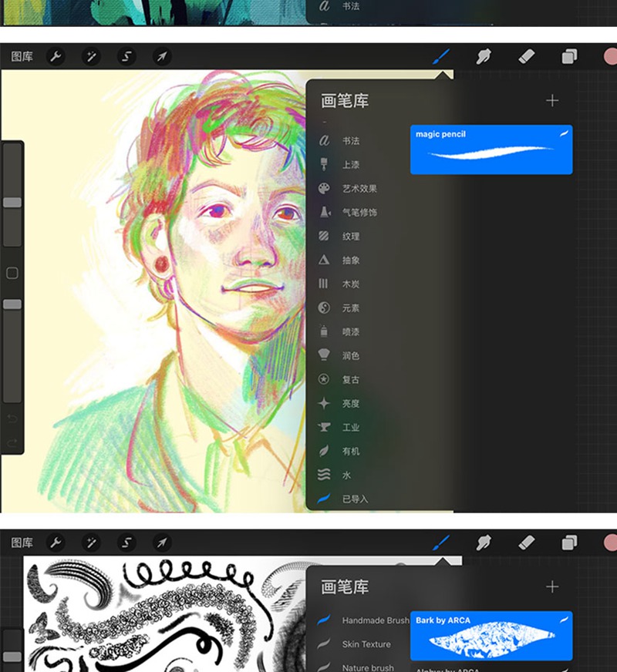Select the Eraser tool

[527, 55]
